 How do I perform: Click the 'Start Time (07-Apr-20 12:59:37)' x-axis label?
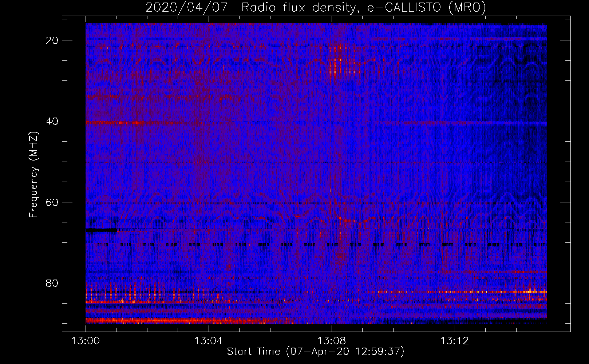(x=316, y=352)
